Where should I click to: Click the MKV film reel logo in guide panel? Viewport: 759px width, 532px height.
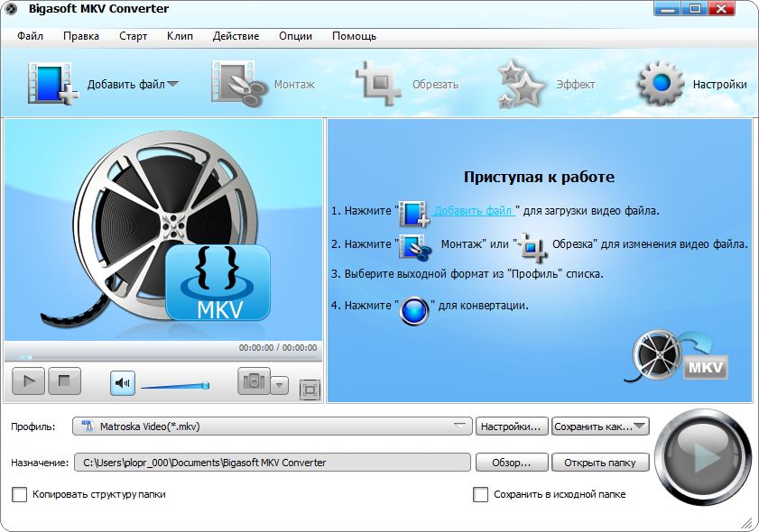point(677,356)
